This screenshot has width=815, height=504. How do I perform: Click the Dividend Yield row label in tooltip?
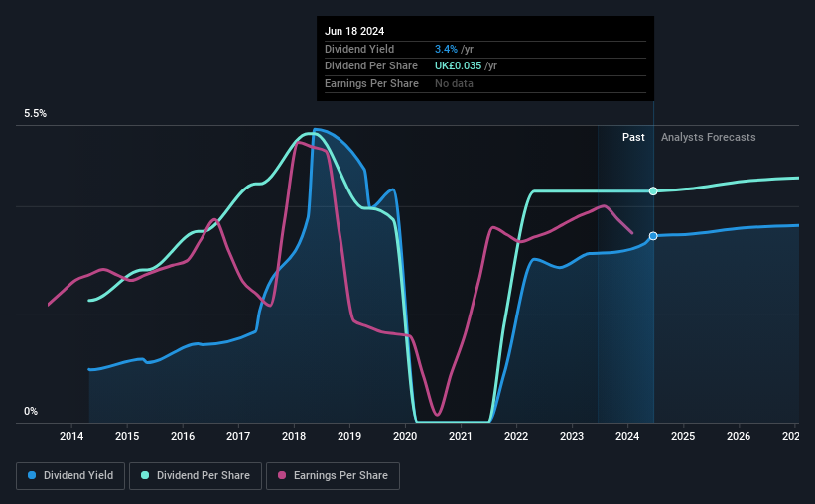[x=359, y=49]
